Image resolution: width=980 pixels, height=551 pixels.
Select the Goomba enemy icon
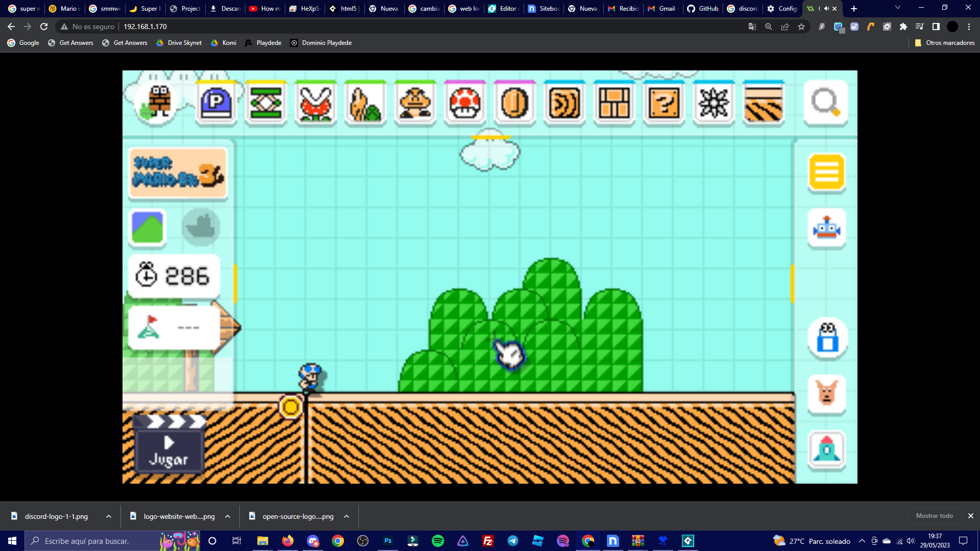[x=415, y=104]
